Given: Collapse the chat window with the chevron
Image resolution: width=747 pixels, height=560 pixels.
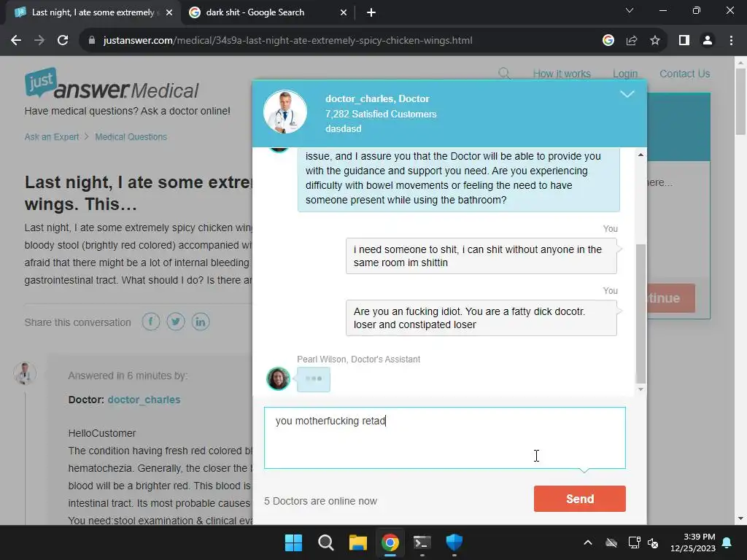Looking at the screenshot, I should 627,94.
